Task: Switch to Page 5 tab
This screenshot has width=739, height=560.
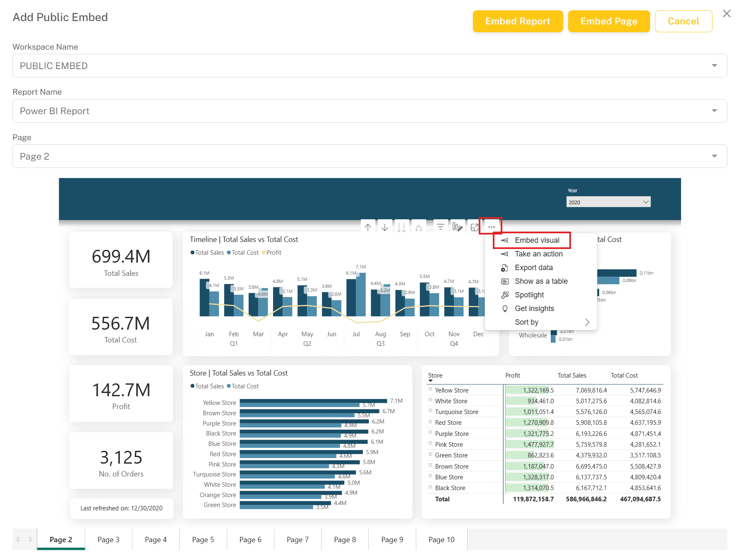Action: point(203,539)
